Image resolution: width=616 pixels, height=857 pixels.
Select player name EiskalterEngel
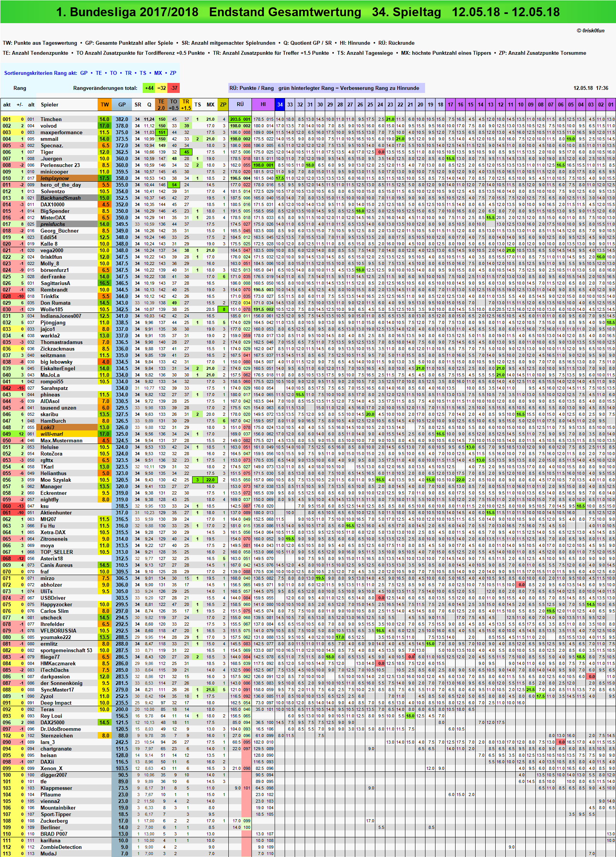click(x=58, y=369)
